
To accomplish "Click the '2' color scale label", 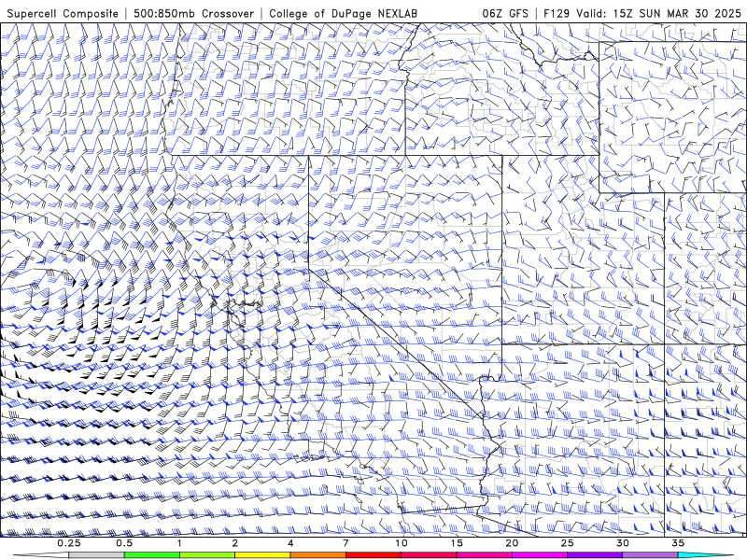I will [x=235, y=543].
